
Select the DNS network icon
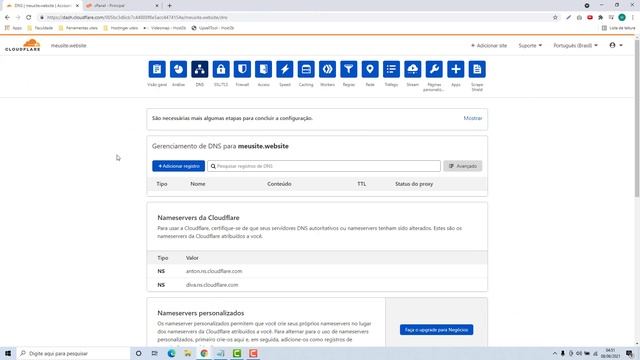coord(200,69)
